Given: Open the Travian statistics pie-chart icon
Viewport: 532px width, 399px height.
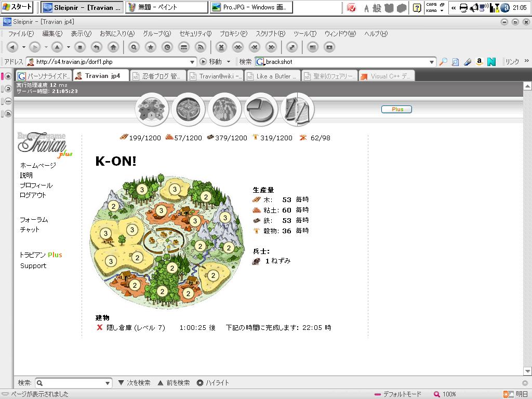Looking at the screenshot, I should [x=261, y=110].
